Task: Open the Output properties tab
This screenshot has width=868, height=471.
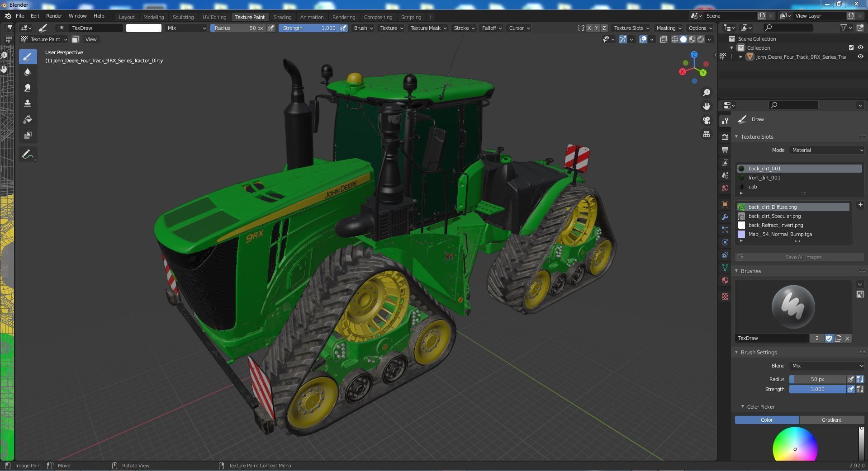Action: coord(725,150)
